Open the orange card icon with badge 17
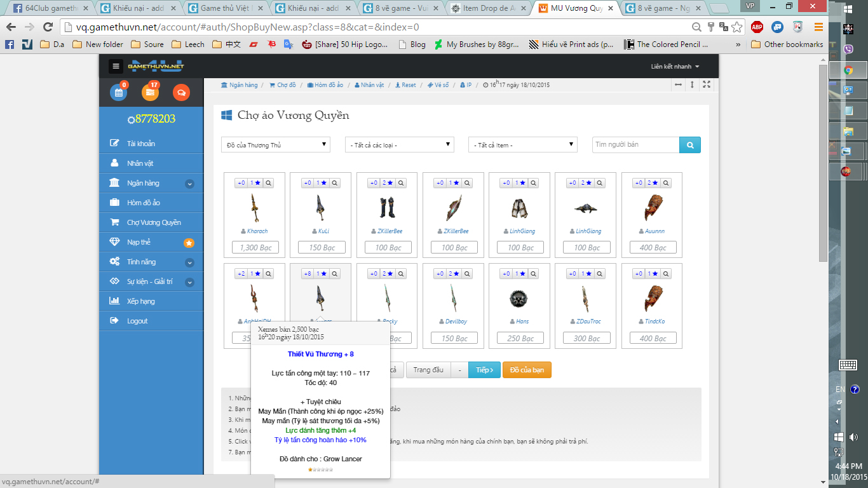 pyautogui.click(x=150, y=92)
